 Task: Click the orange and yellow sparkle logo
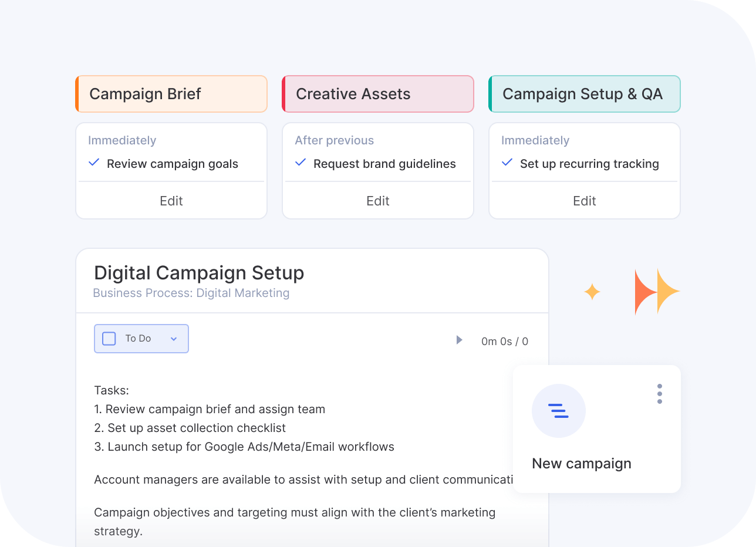click(656, 292)
